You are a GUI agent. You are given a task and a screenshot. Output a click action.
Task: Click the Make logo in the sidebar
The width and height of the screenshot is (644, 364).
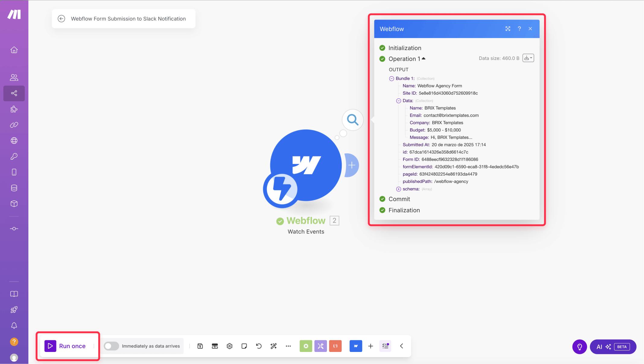pos(14,14)
